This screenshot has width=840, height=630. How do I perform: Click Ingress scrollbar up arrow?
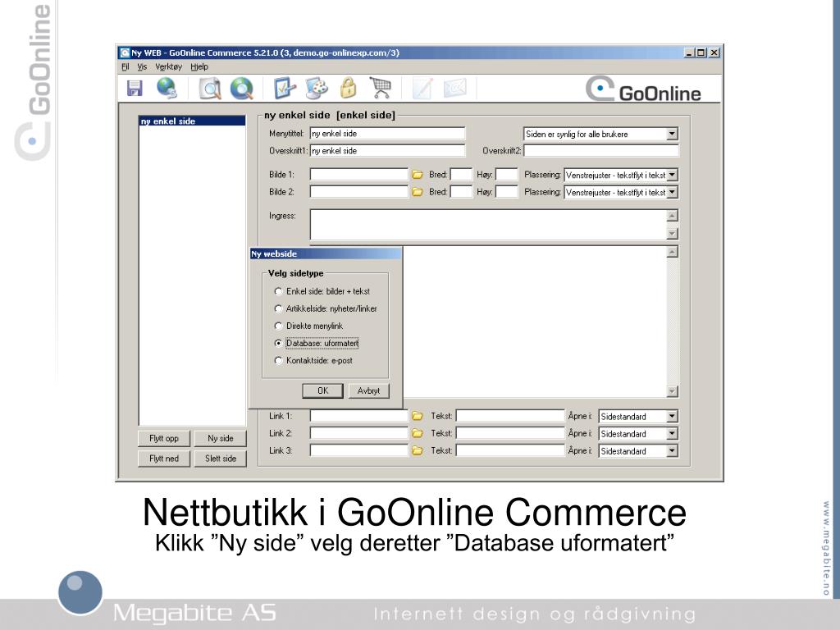[673, 216]
